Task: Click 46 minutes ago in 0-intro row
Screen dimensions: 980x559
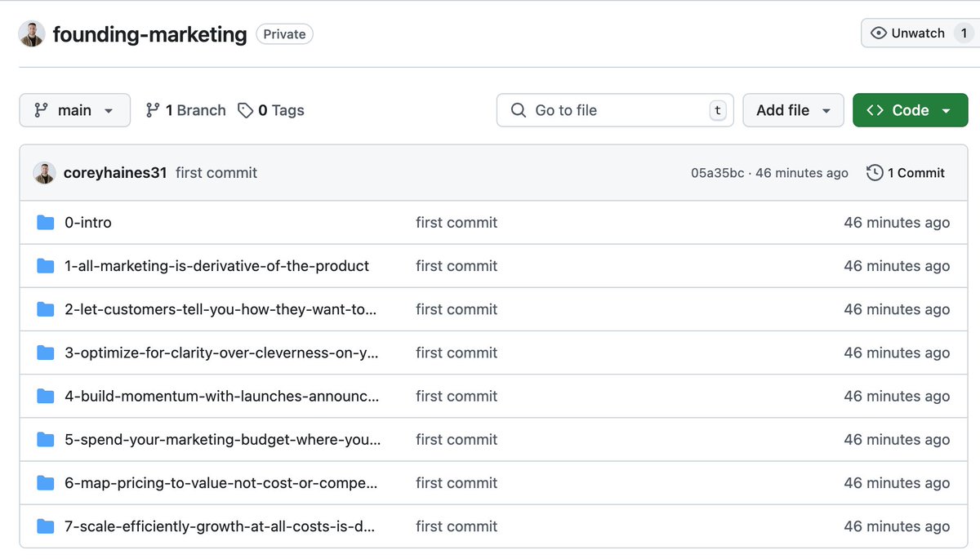Action: coord(897,223)
